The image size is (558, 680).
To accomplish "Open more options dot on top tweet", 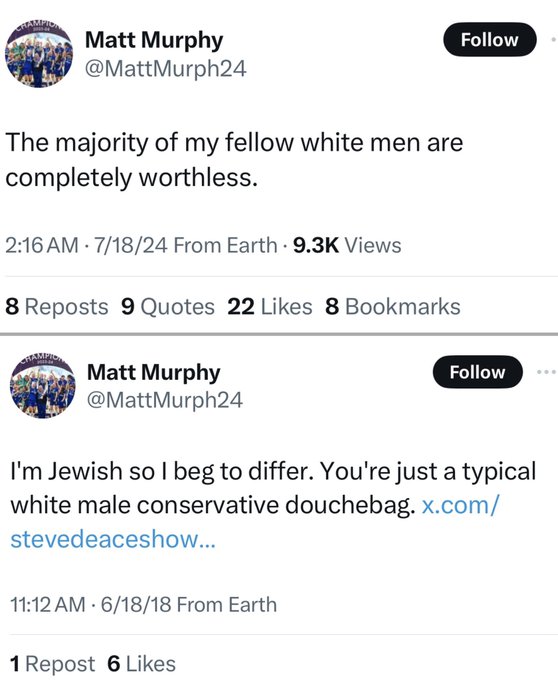I will tap(554, 39).
